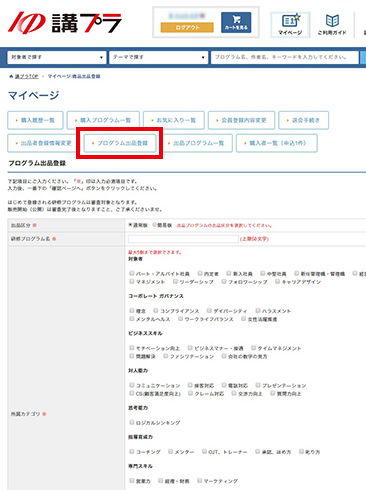Check the 交渉力向上 checkbox
Viewport: 366px width, 490px height.
(234, 394)
